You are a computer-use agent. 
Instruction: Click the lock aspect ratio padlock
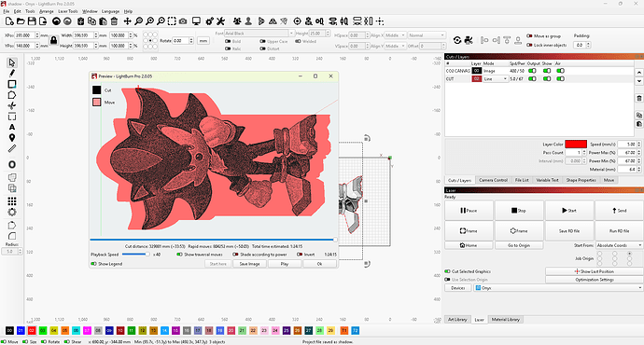[54, 40]
